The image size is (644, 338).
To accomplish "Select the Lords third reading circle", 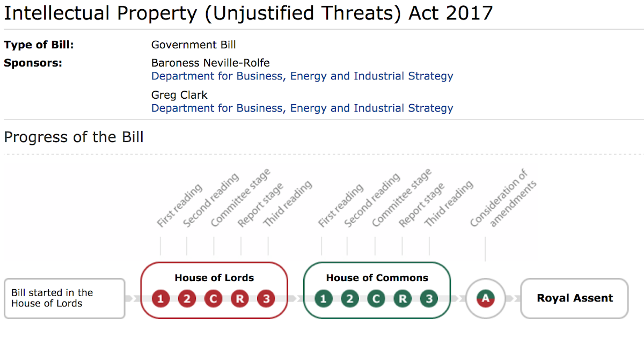I will click(x=266, y=298).
